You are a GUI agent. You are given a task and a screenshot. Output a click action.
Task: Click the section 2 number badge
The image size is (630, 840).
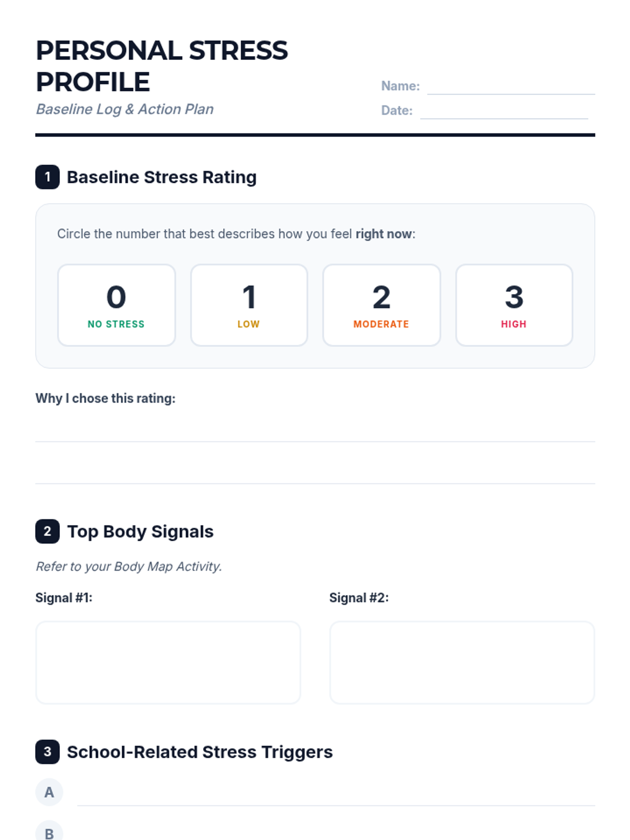pyautogui.click(x=47, y=531)
